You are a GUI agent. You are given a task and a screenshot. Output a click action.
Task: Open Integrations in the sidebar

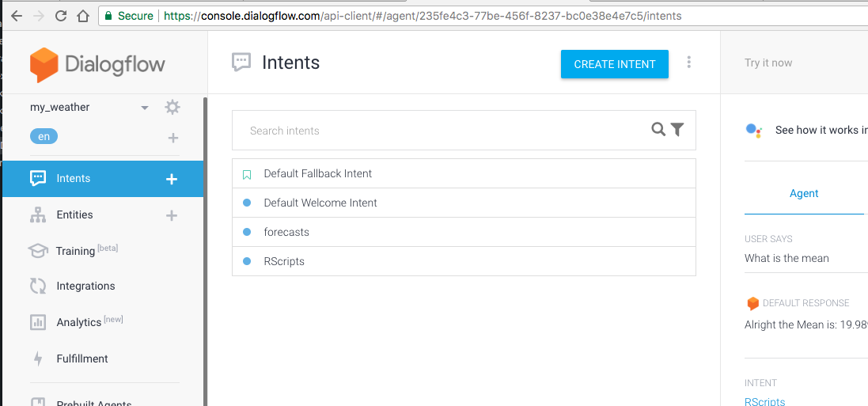(85, 286)
